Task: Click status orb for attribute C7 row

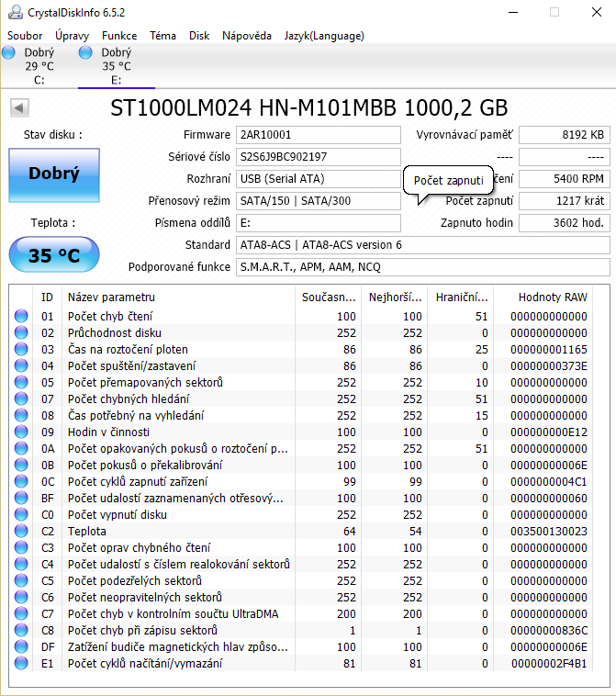Action: [21, 613]
